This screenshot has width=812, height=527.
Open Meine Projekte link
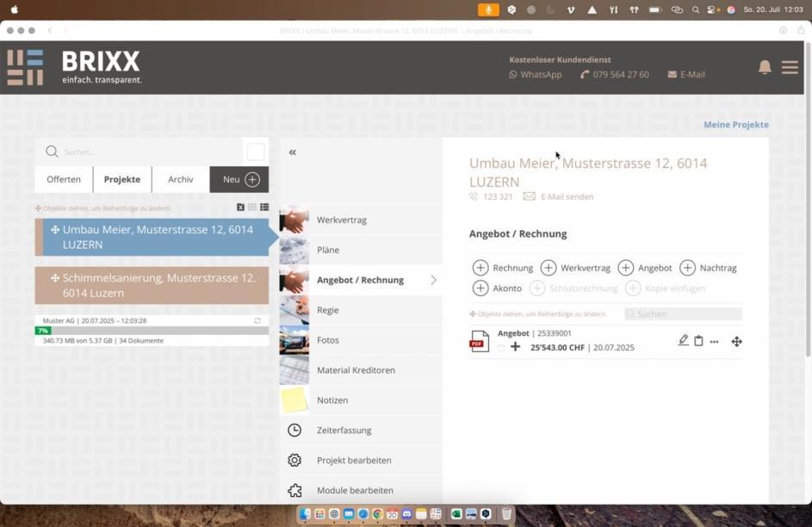click(736, 125)
